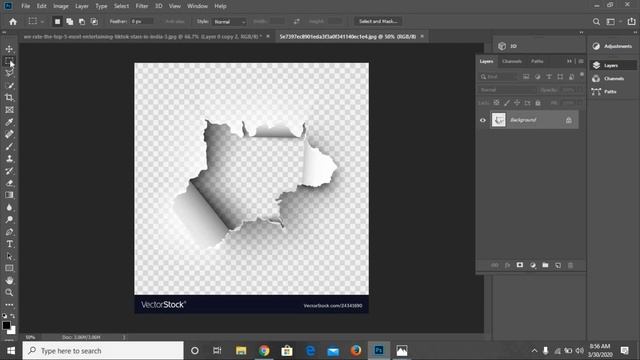
Task: Select the Hand tool
Action: tap(9, 280)
